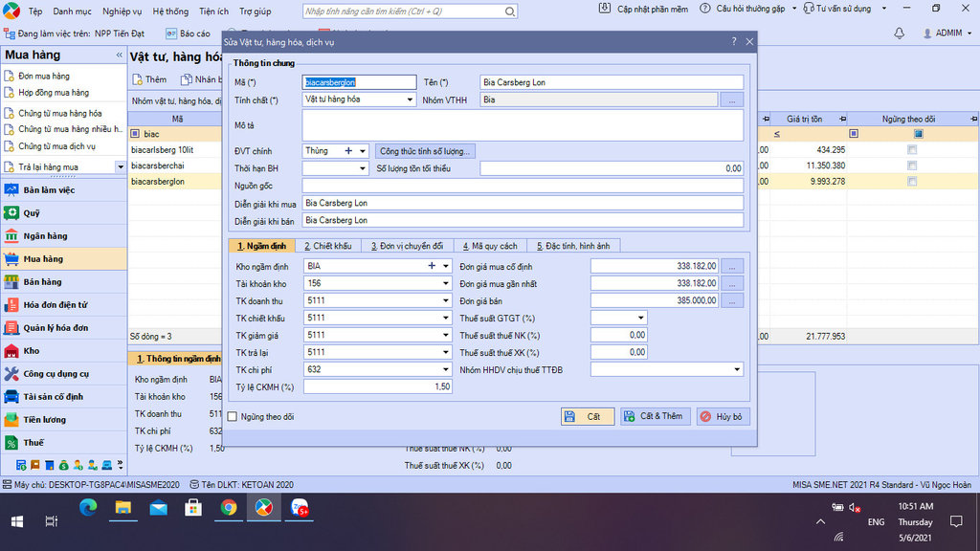This screenshot has width=980, height=551.
Task: Toggle Ngừng theo dõi for biacarlsberg 10lit row
Action: [x=912, y=150]
